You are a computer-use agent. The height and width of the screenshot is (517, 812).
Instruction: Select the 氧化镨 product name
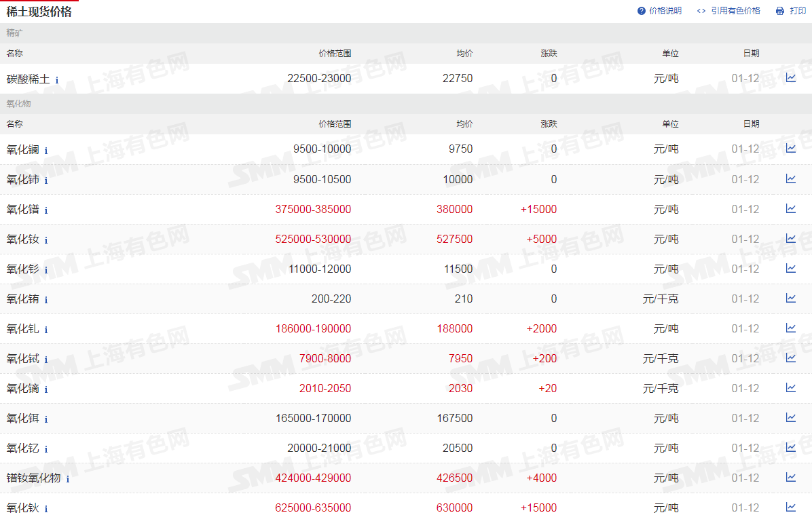(x=23, y=209)
